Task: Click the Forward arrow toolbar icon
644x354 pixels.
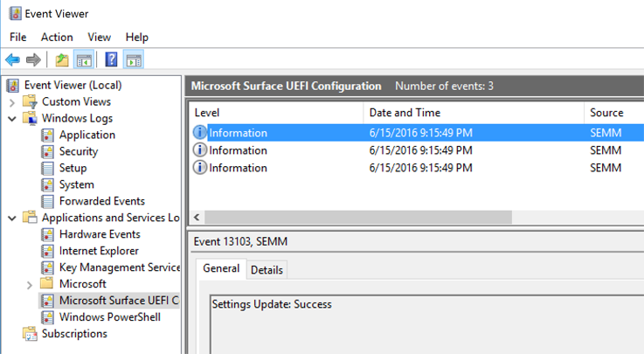Action: [x=33, y=60]
